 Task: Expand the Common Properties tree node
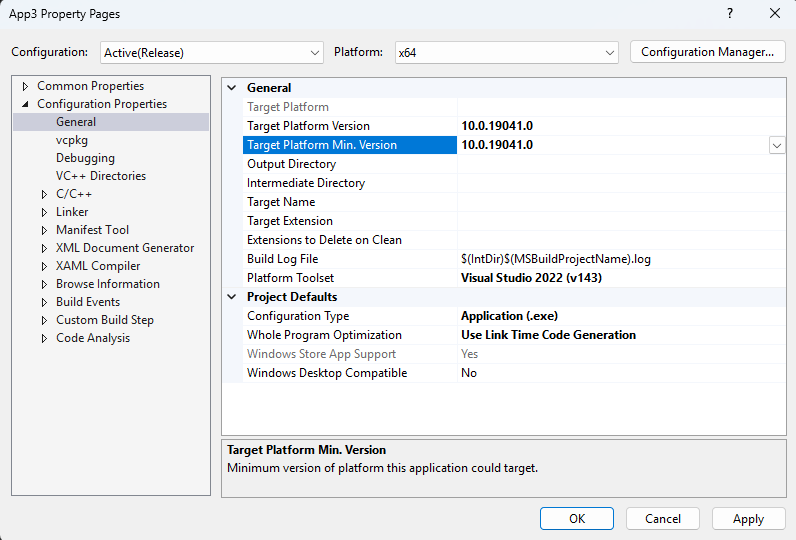26,86
